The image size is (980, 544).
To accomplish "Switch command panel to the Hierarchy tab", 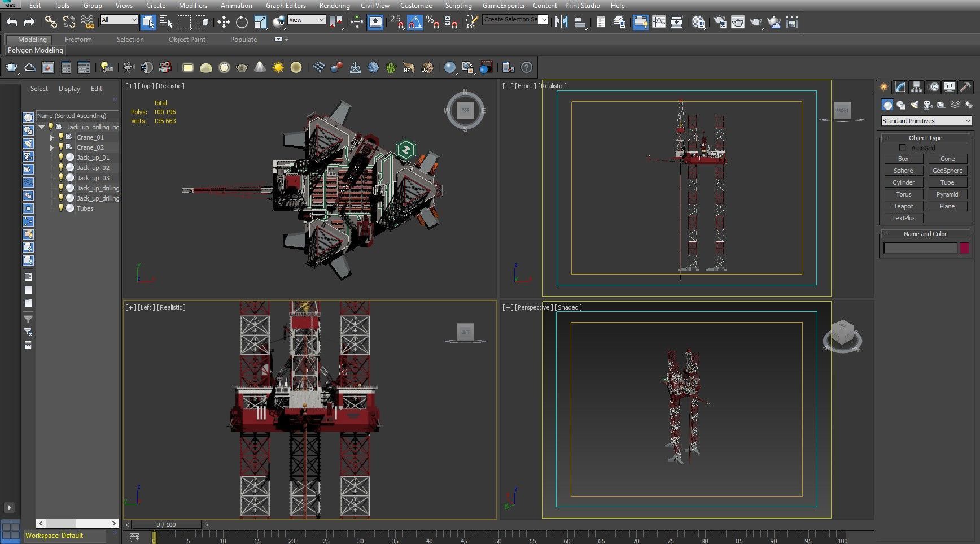I will (917, 87).
